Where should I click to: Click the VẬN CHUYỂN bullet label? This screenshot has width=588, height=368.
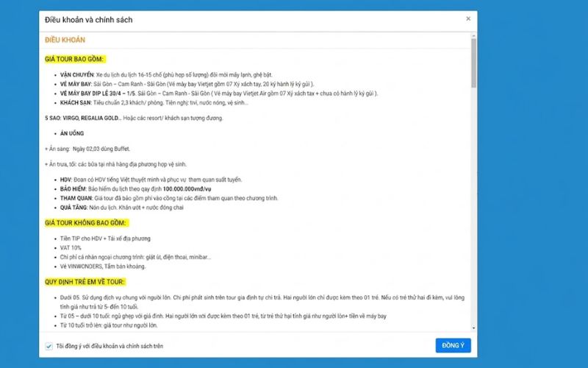77,75
